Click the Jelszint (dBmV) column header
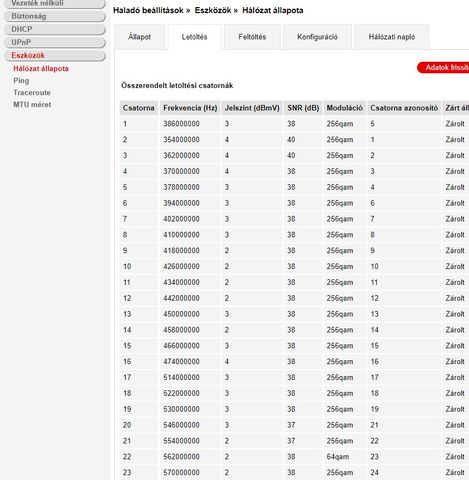Viewport: 469px width, 480px height. click(x=252, y=108)
